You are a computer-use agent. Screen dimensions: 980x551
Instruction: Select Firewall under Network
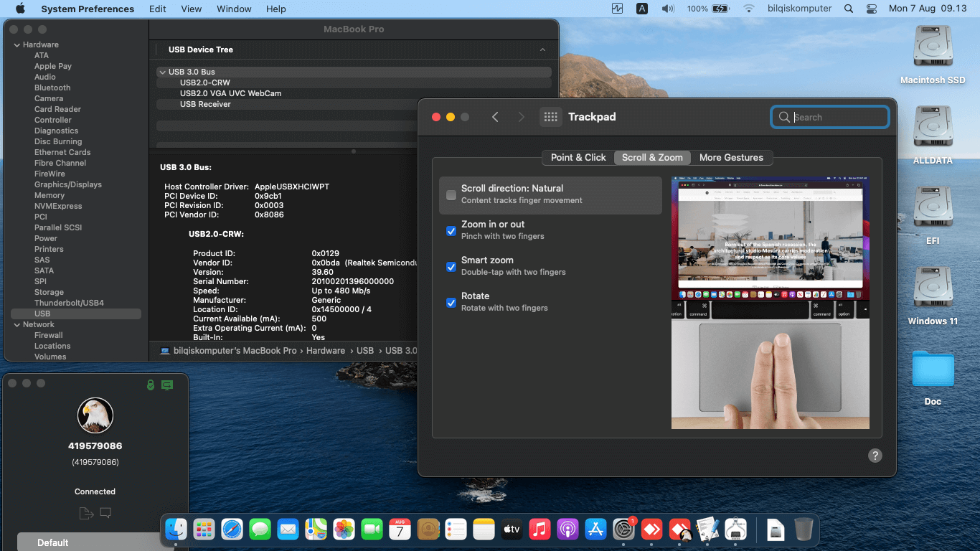[x=49, y=335]
